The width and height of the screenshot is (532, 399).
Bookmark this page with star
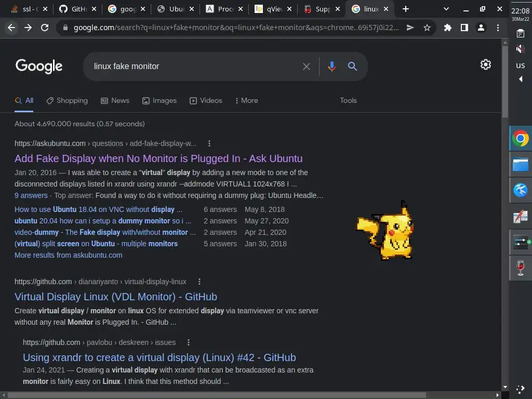click(427, 28)
